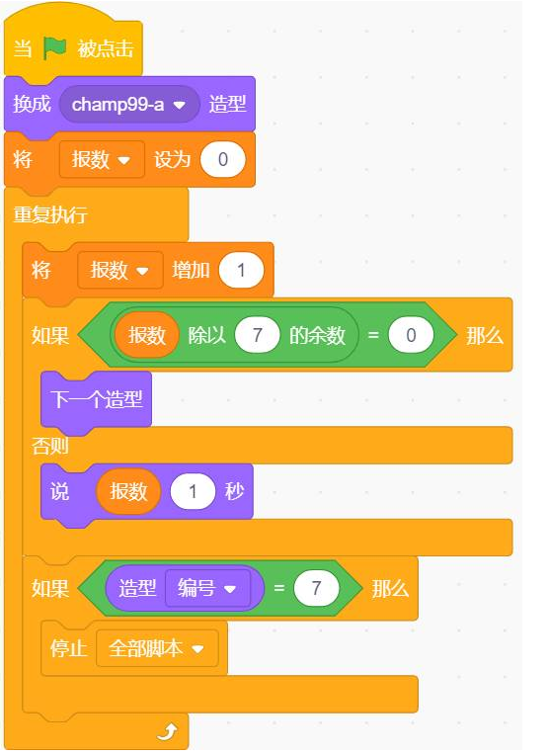Click the 7 field in costume number comparison

pos(316,588)
